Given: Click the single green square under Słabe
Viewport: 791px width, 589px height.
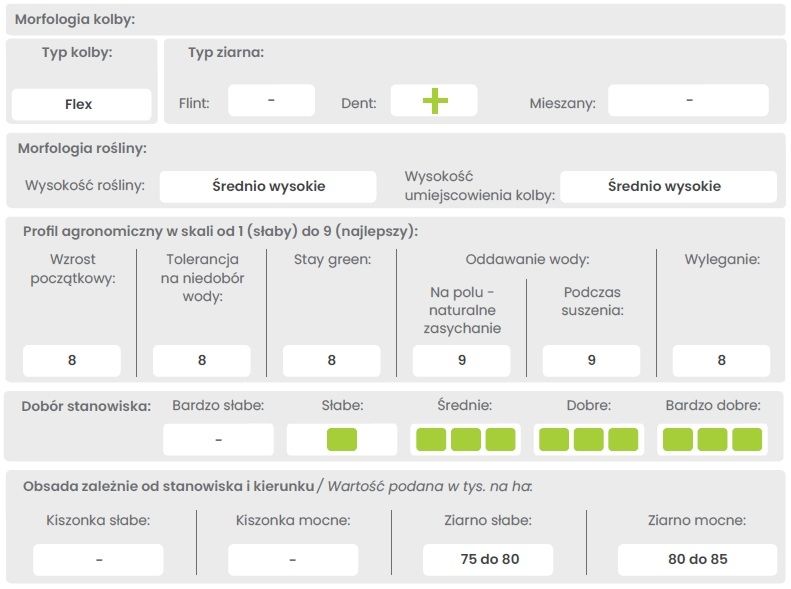Looking at the screenshot, I should pyautogui.click(x=341, y=439).
